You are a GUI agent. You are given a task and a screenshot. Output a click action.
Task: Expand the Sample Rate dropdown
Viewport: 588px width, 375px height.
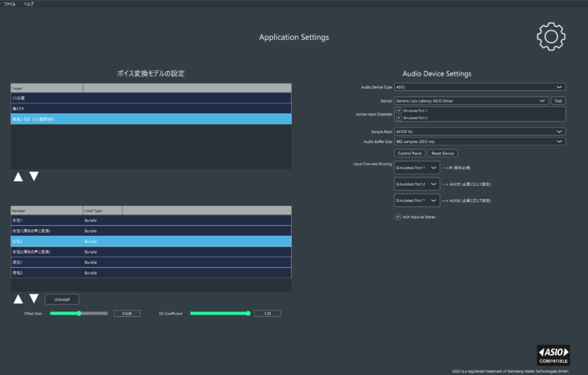click(480, 132)
